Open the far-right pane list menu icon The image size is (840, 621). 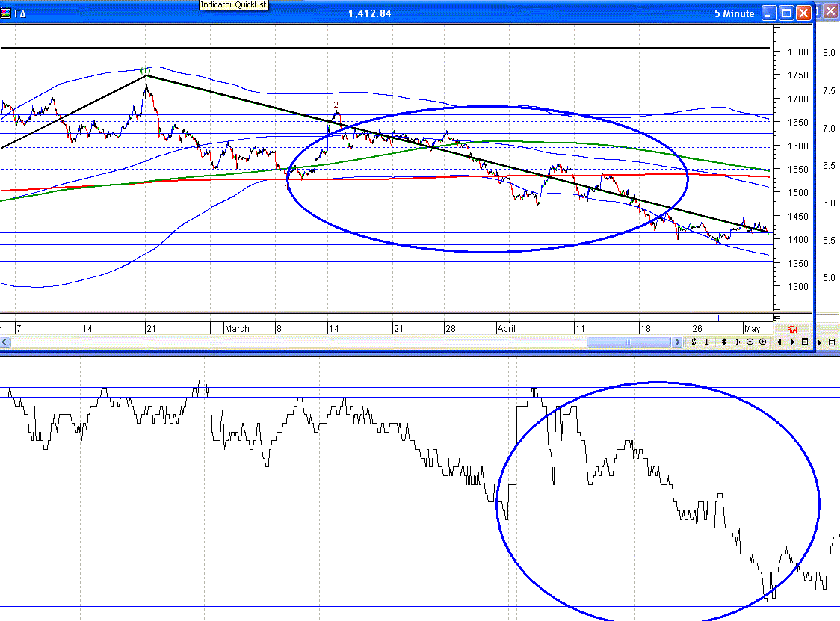(x=832, y=342)
